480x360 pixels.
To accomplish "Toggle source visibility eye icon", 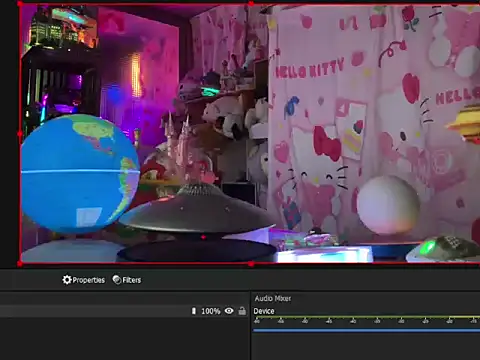I will (x=229, y=311).
